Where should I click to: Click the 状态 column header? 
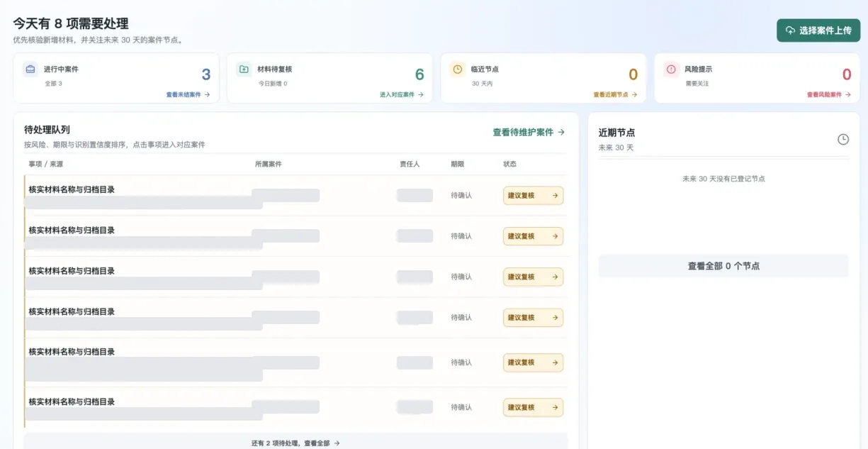(x=510, y=164)
